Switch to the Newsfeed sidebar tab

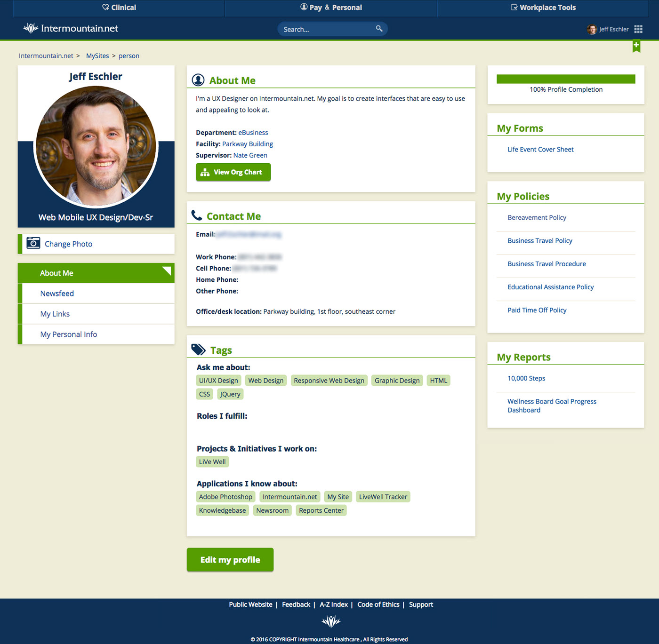[x=57, y=294]
